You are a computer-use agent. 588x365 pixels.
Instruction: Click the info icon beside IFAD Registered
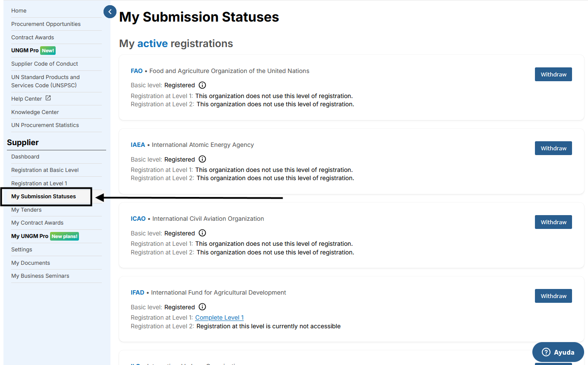coord(202,307)
